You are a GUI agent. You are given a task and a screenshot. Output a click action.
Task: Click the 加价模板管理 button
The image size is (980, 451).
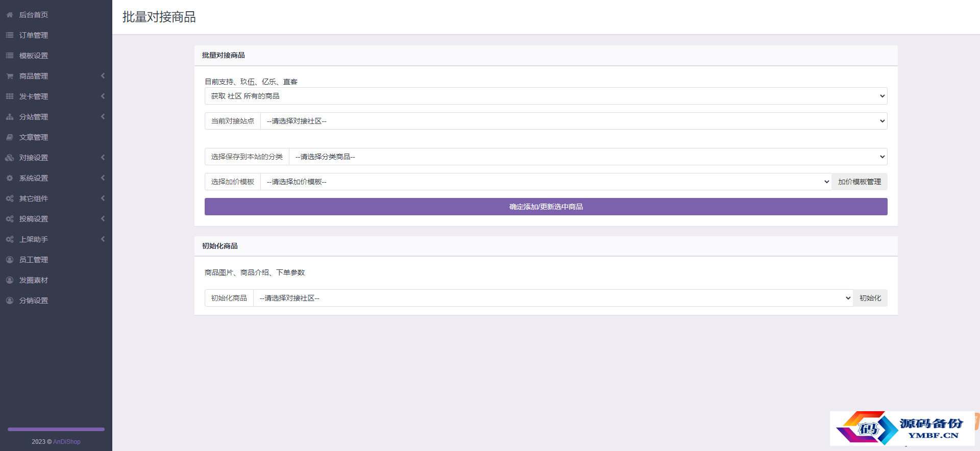860,182
